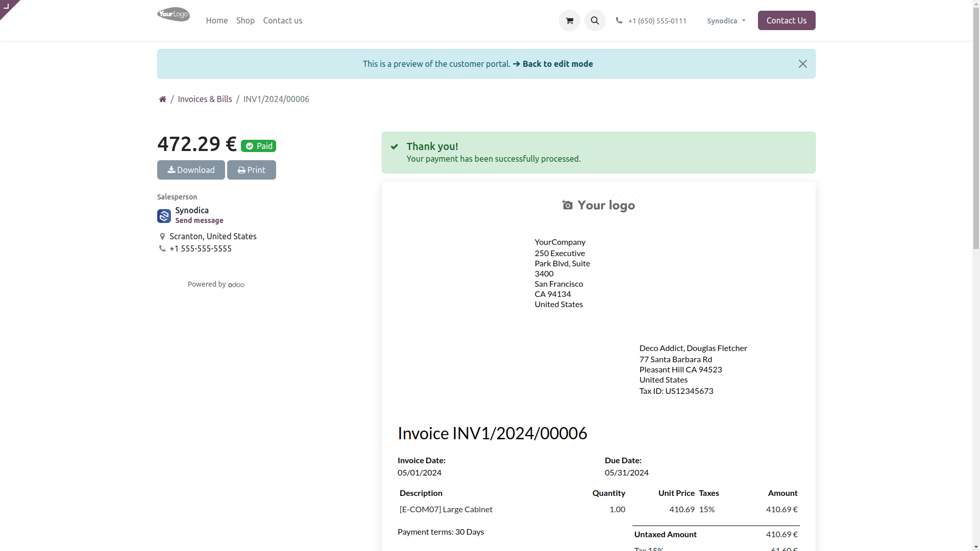Download the invoice

[191, 170]
